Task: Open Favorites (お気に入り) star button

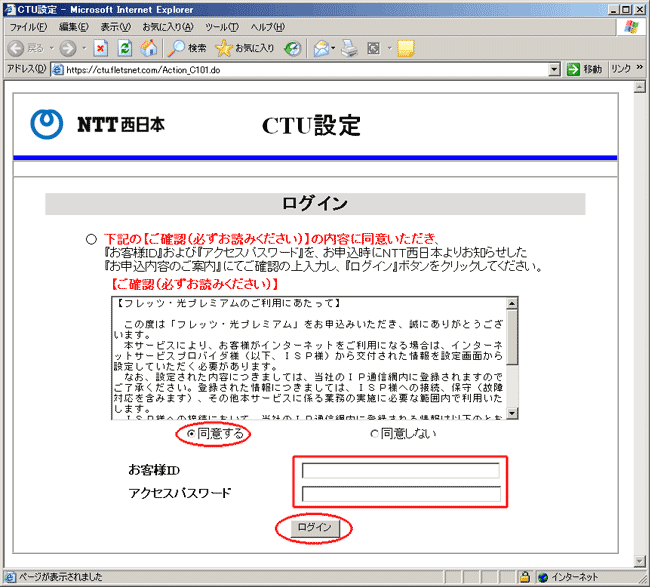Action: point(245,49)
